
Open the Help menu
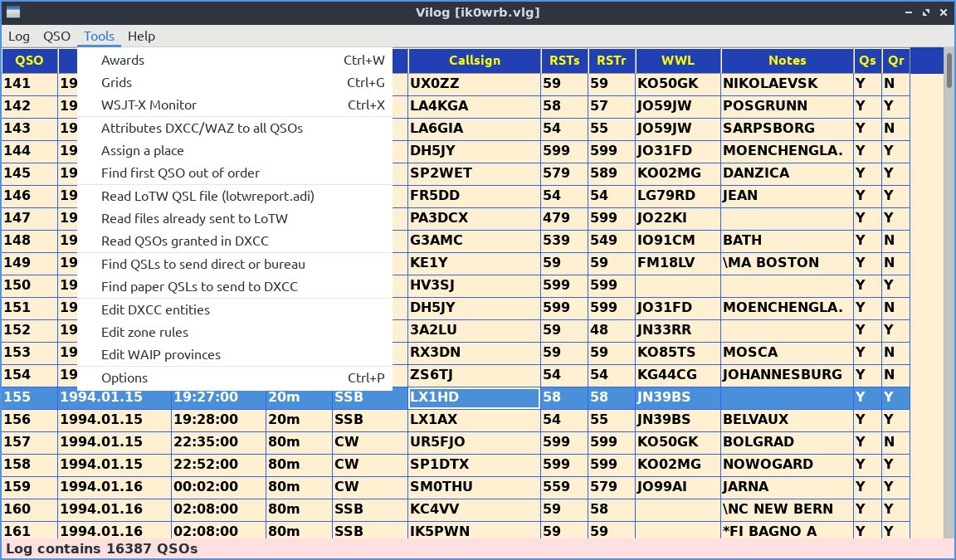pos(141,36)
